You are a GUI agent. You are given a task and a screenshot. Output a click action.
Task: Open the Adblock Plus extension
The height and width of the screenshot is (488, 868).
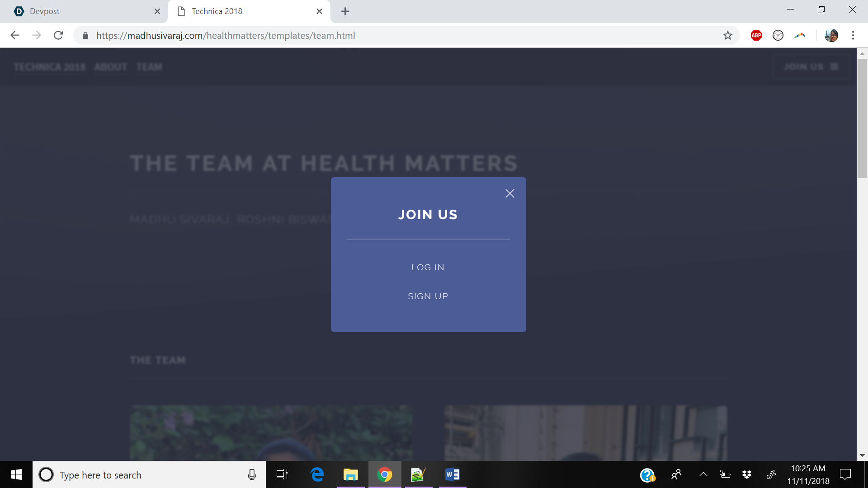[x=756, y=35]
